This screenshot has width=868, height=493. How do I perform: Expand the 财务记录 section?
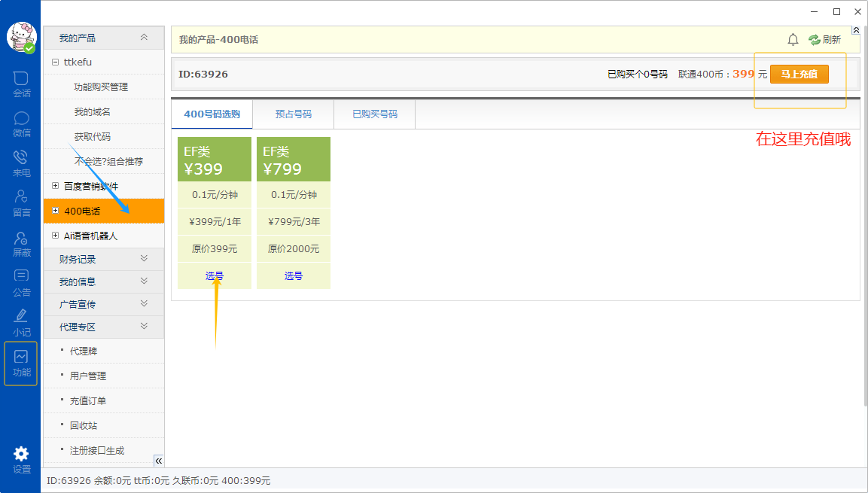click(144, 259)
